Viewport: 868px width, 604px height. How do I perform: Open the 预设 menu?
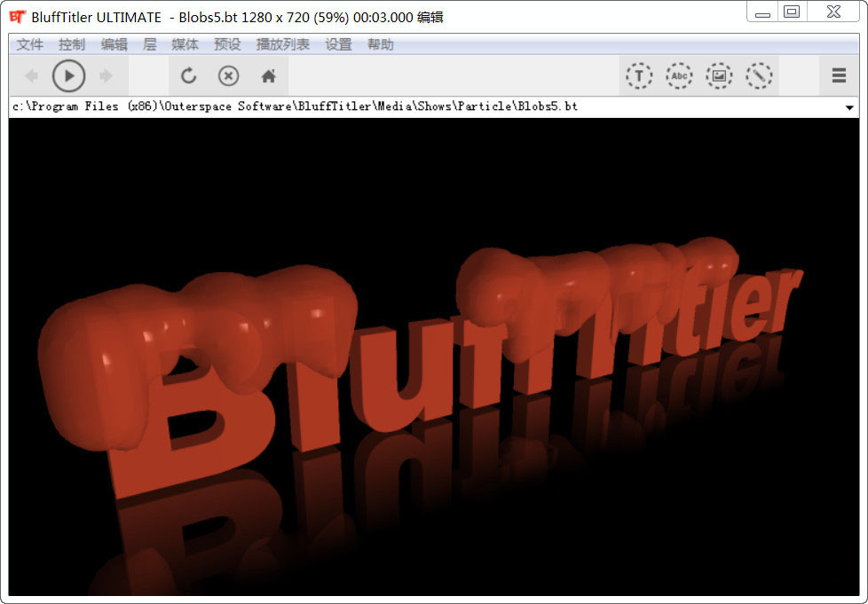coord(227,45)
